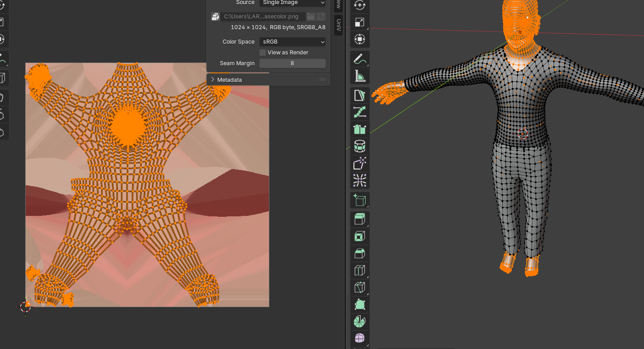Select the Annotate pencil tool in 3D viewport
The width and height of the screenshot is (644, 349).
360,59
